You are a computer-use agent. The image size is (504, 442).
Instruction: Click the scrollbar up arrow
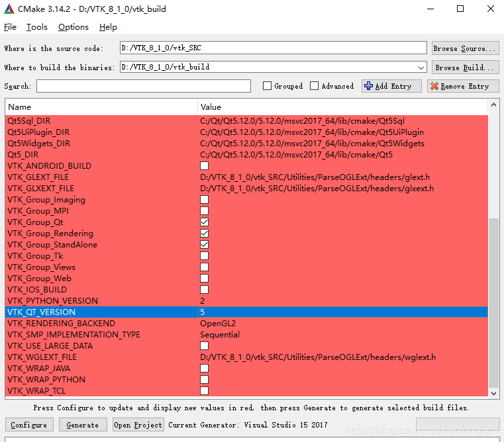tap(493, 105)
